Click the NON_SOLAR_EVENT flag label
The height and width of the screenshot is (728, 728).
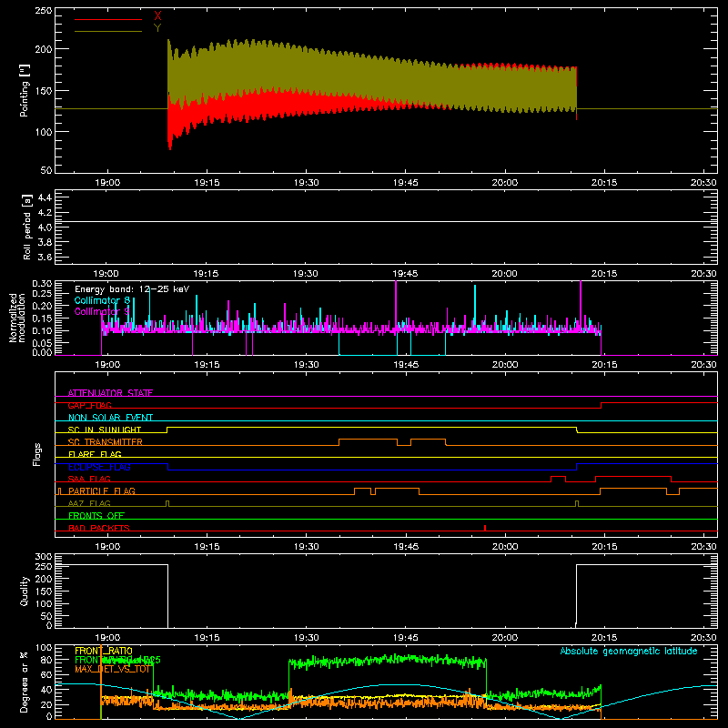110,418
